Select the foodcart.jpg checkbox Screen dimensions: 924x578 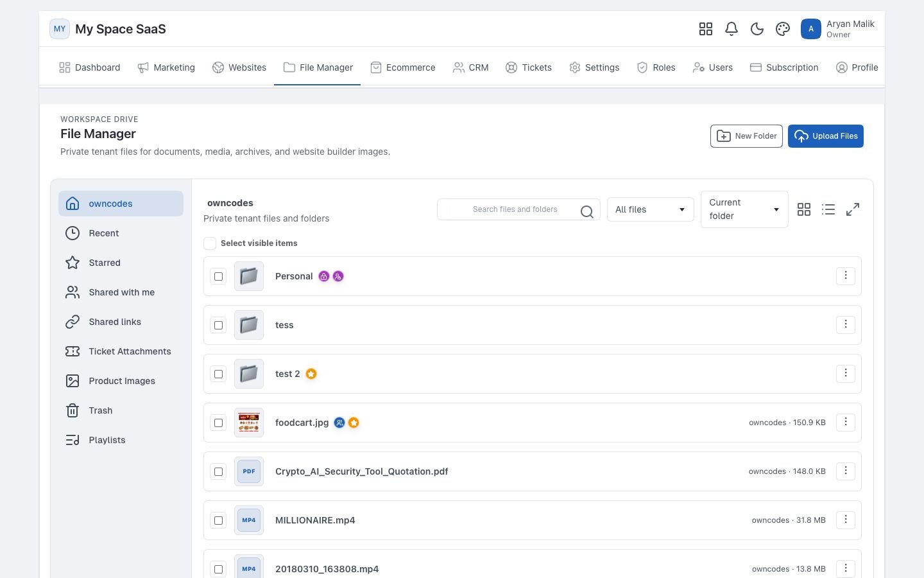point(219,423)
